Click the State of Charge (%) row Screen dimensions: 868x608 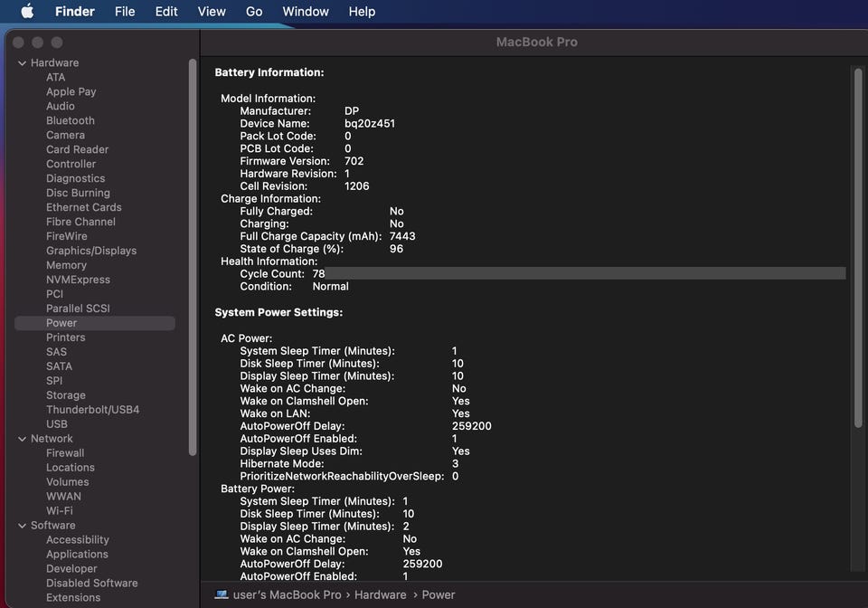(x=321, y=249)
